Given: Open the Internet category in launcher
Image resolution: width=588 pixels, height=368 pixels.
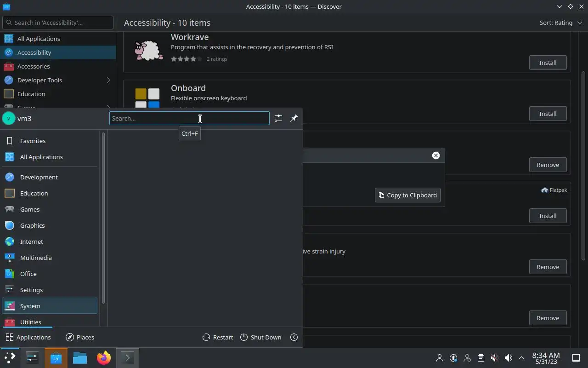Looking at the screenshot, I should pyautogui.click(x=50, y=241).
